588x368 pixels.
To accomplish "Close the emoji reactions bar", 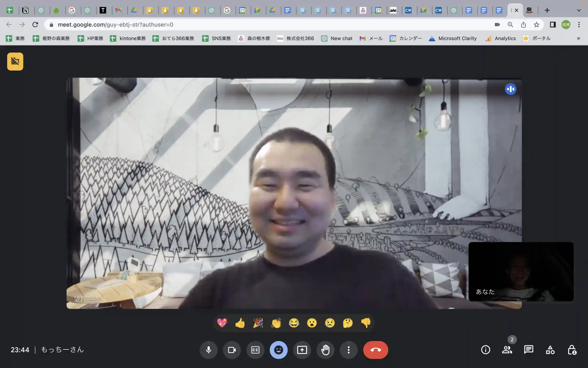I will point(278,350).
